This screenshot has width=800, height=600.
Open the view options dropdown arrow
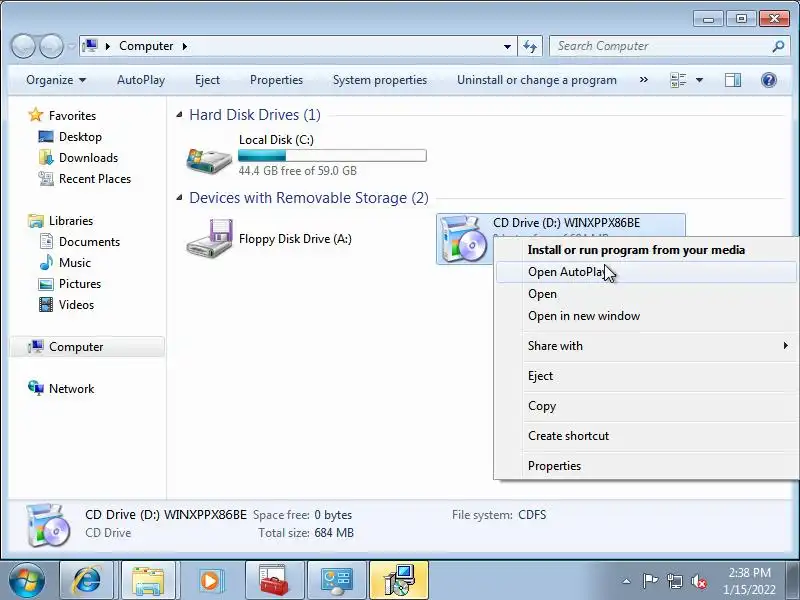click(699, 80)
